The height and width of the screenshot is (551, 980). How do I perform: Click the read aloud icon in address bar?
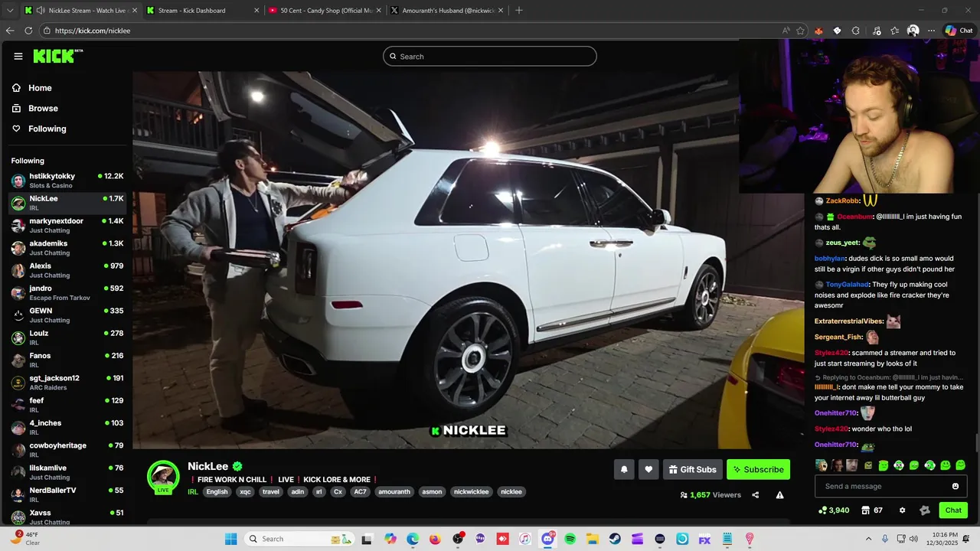pyautogui.click(x=786, y=31)
